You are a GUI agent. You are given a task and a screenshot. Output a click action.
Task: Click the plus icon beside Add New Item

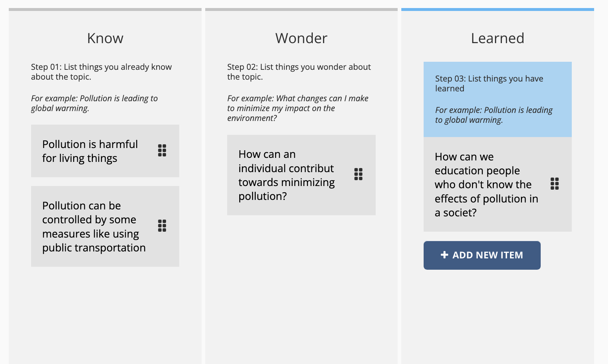(444, 255)
